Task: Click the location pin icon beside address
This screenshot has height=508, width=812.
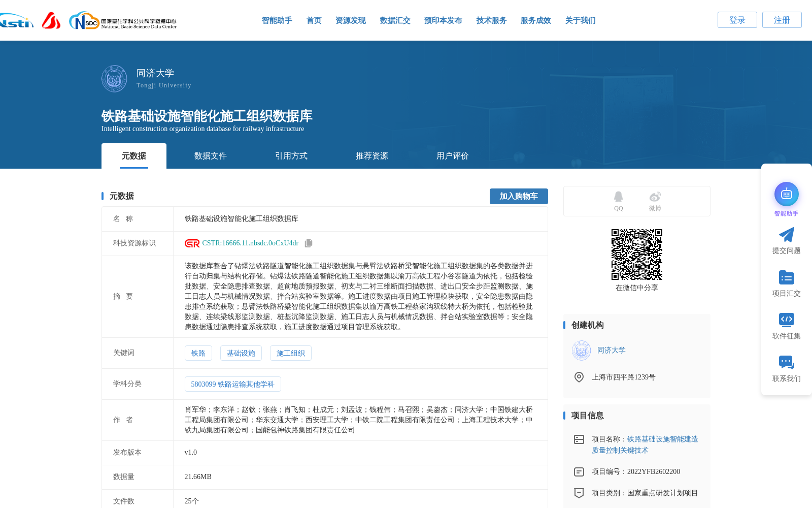Action: [579, 377]
